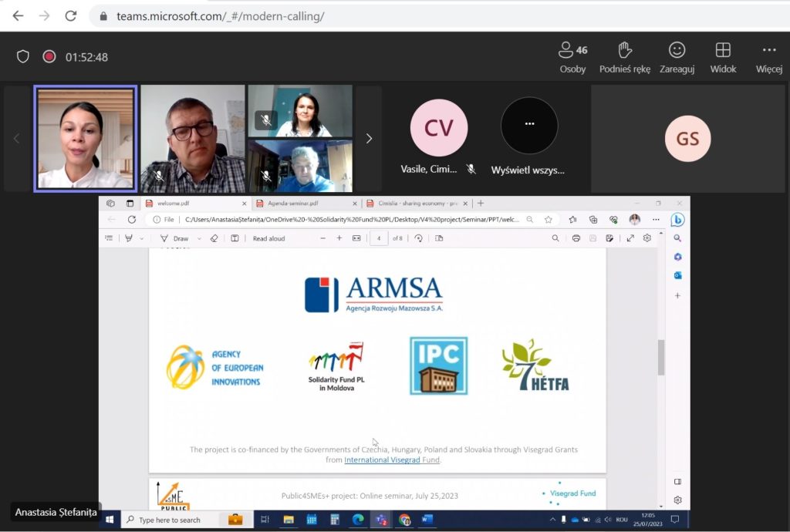The width and height of the screenshot is (790, 532).
Task: Rotate the PDF page
Action: 418,238
